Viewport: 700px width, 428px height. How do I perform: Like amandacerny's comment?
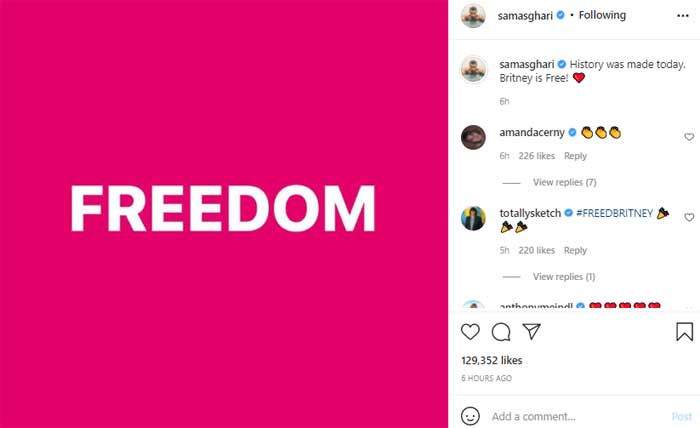pos(689,137)
